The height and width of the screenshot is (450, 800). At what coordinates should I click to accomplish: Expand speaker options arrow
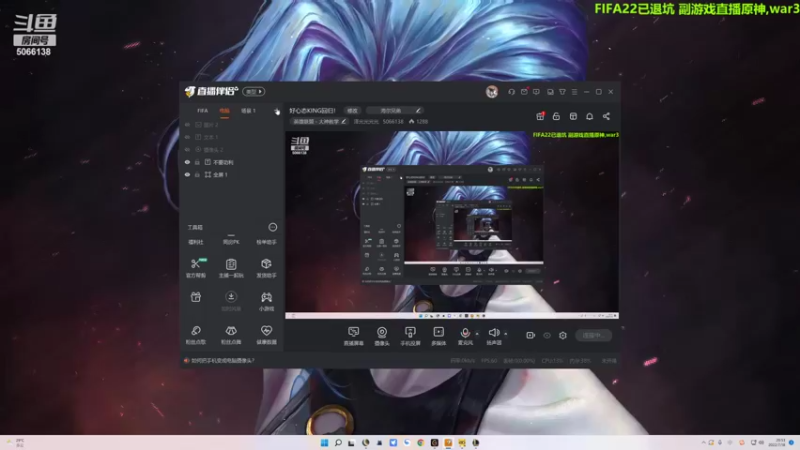(506, 334)
